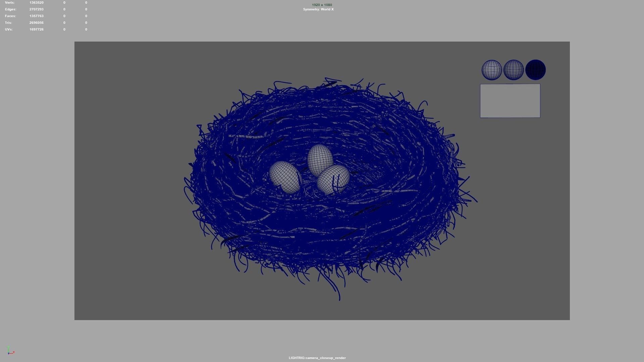Image resolution: width=644 pixels, height=362 pixels.
Task: Select the lightest wireframe shader ball
Action: [492, 70]
